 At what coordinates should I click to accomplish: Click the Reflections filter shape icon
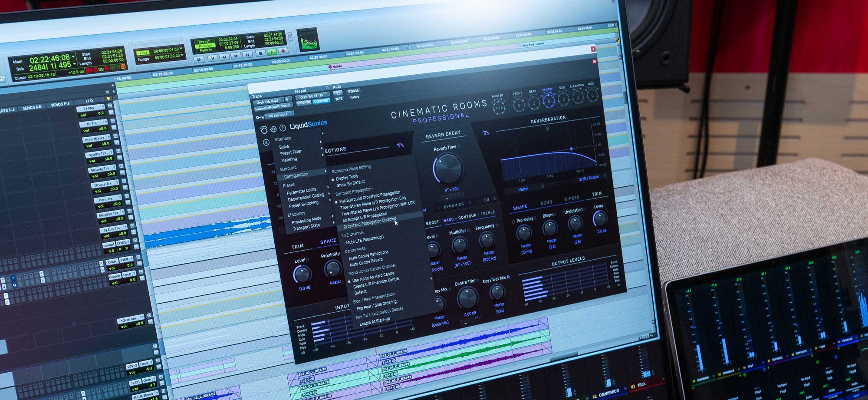(401, 145)
